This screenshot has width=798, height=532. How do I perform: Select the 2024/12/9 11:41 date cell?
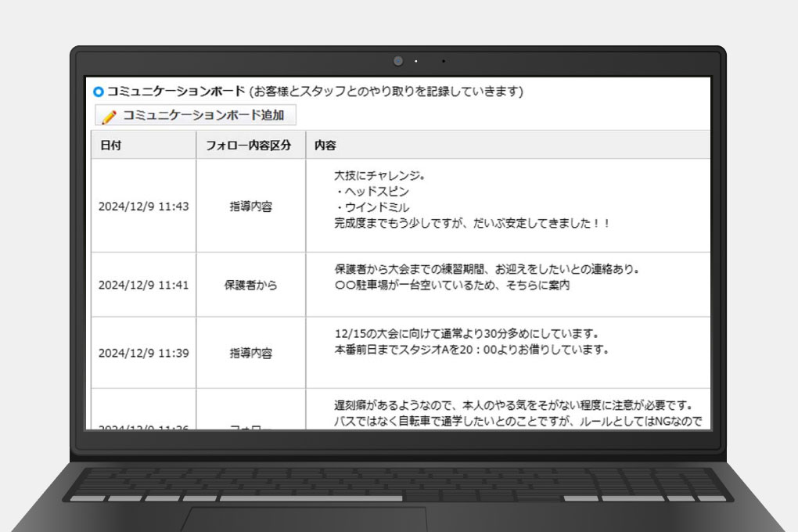[143, 285]
